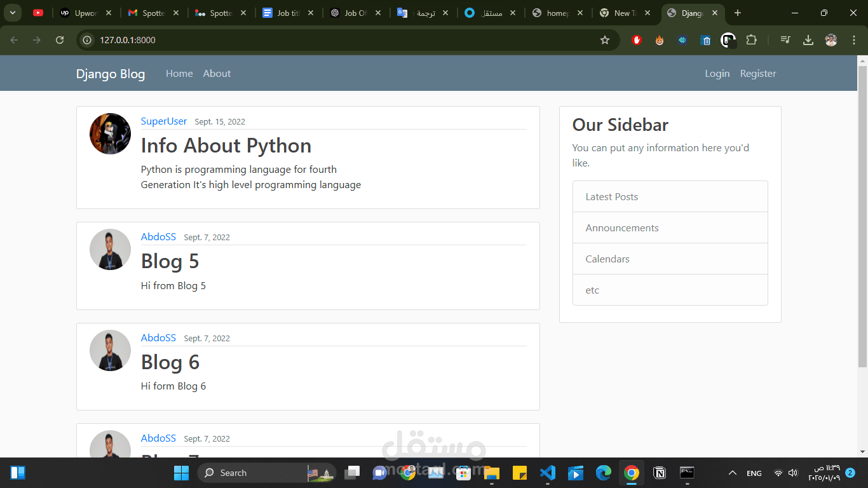Open the Downloads icon in the toolbar

pyautogui.click(x=808, y=39)
